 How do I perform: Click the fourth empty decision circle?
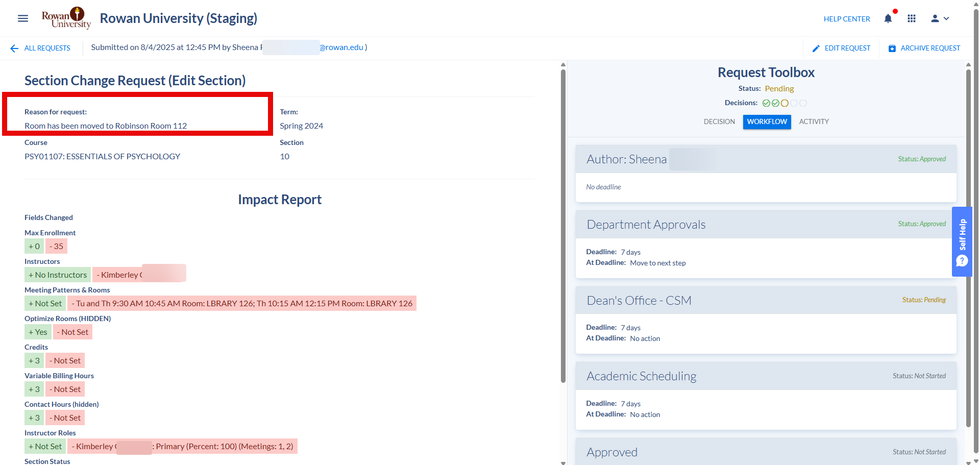[x=794, y=103]
